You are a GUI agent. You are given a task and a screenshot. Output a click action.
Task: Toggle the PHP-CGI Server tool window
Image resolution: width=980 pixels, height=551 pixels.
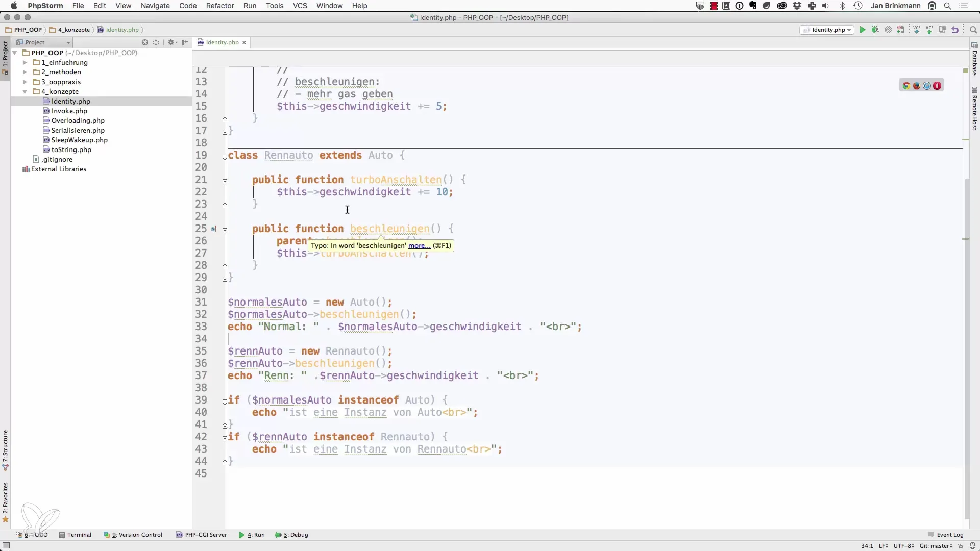[201, 535]
